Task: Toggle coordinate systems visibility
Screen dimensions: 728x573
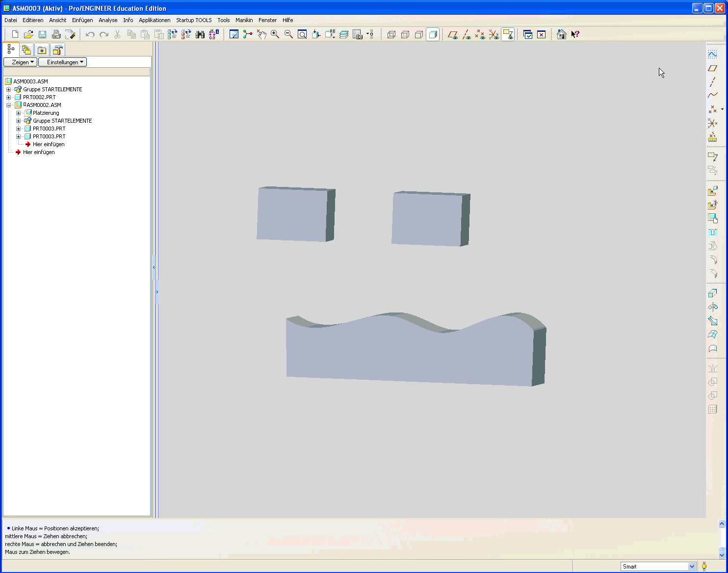Action: pos(494,34)
